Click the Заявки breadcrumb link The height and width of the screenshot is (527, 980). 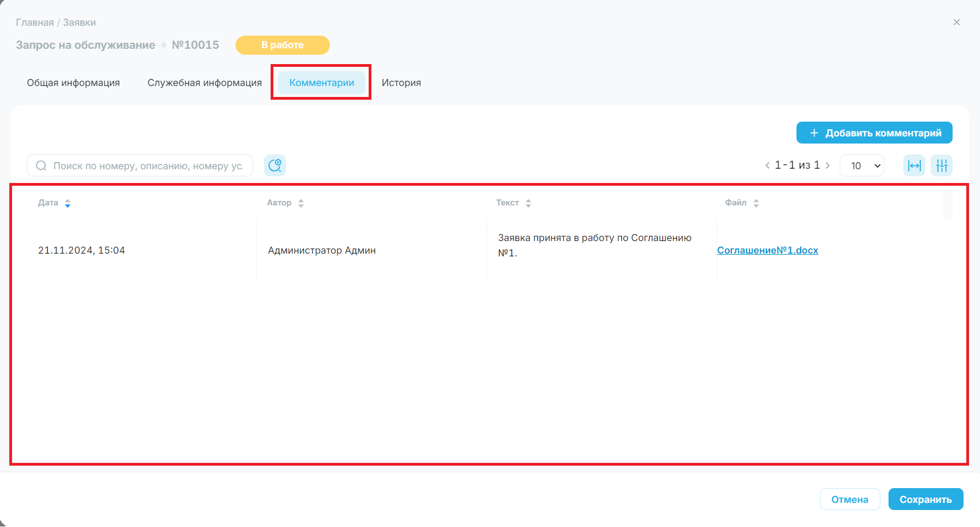pyautogui.click(x=79, y=22)
